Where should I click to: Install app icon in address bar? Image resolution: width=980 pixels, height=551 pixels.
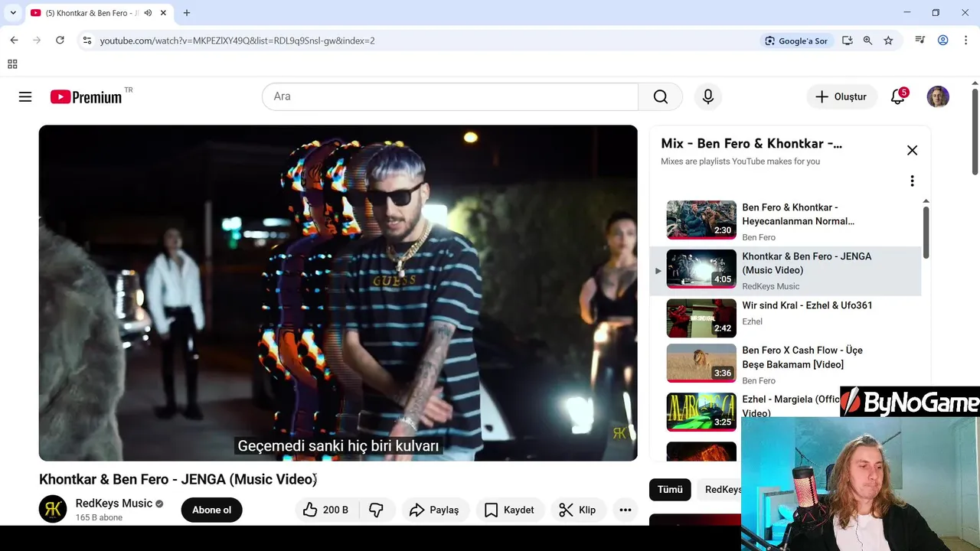[x=848, y=41]
